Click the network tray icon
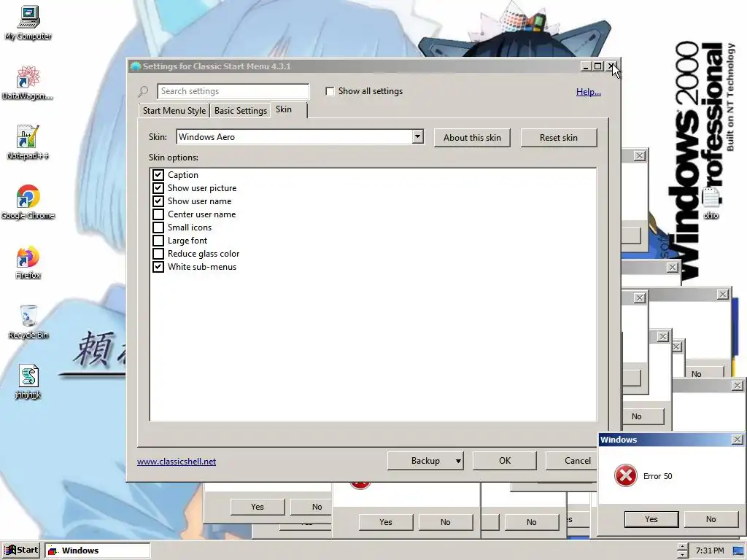Image resolution: width=747 pixels, height=560 pixels. click(738, 551)
